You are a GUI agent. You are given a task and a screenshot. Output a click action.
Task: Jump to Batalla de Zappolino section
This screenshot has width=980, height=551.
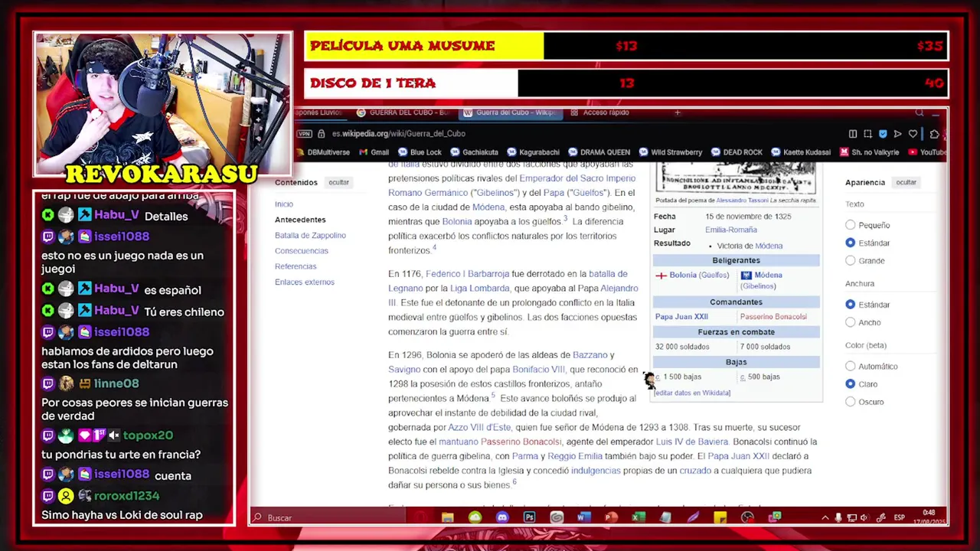[310, 236]
